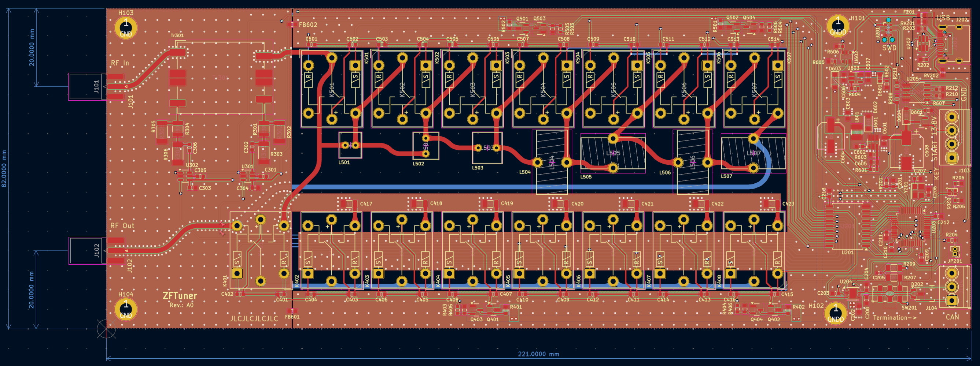Image resolution: width=980 pixels, height=366 pixels.
Task: Select the C514 reference label
Action: (x=773, y=39)
